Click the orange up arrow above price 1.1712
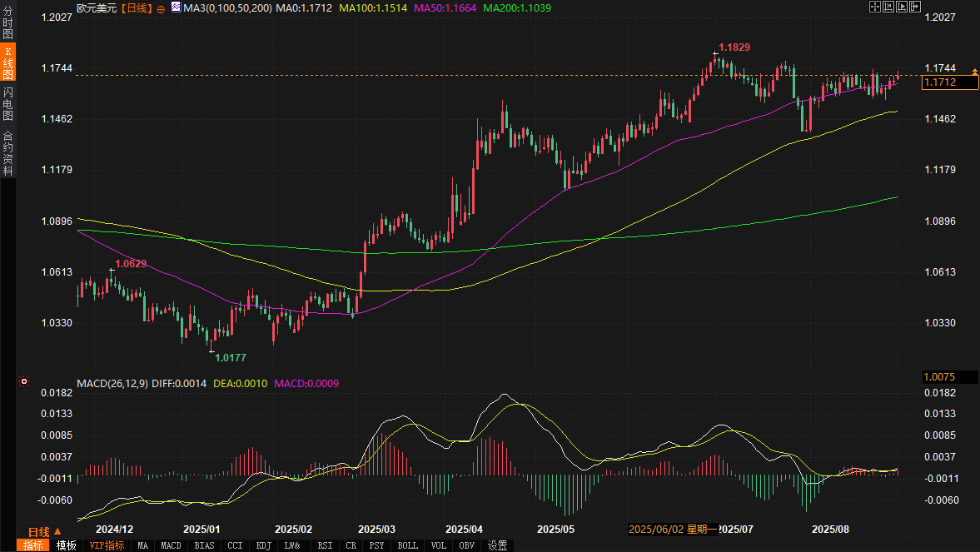This screenshot has width=980, height=552. 974,72
